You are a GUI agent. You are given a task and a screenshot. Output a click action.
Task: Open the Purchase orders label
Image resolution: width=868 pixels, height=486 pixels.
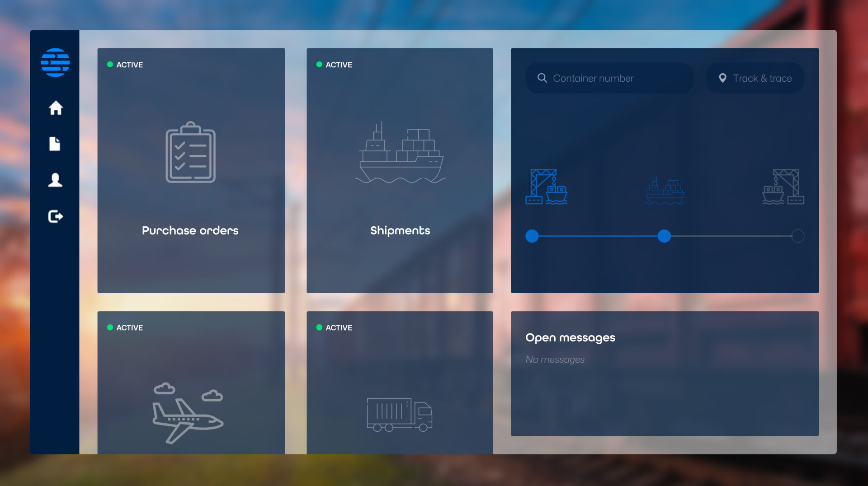(x=190, y=230)
